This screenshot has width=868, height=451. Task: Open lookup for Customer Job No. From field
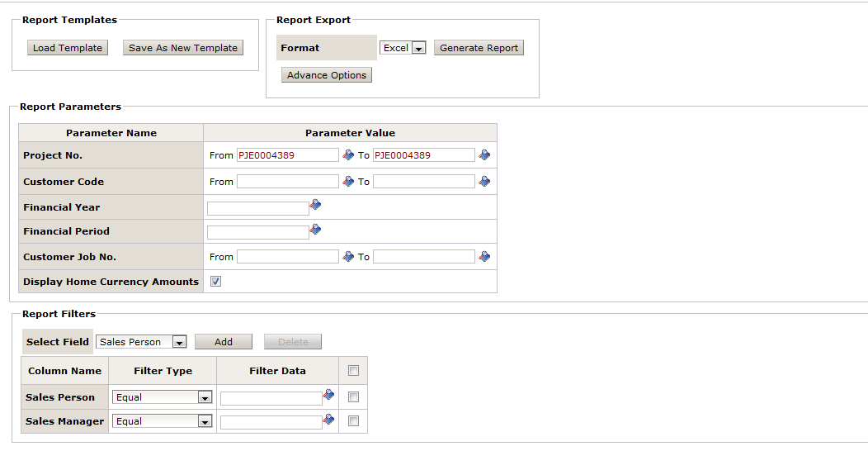point(348,257)
